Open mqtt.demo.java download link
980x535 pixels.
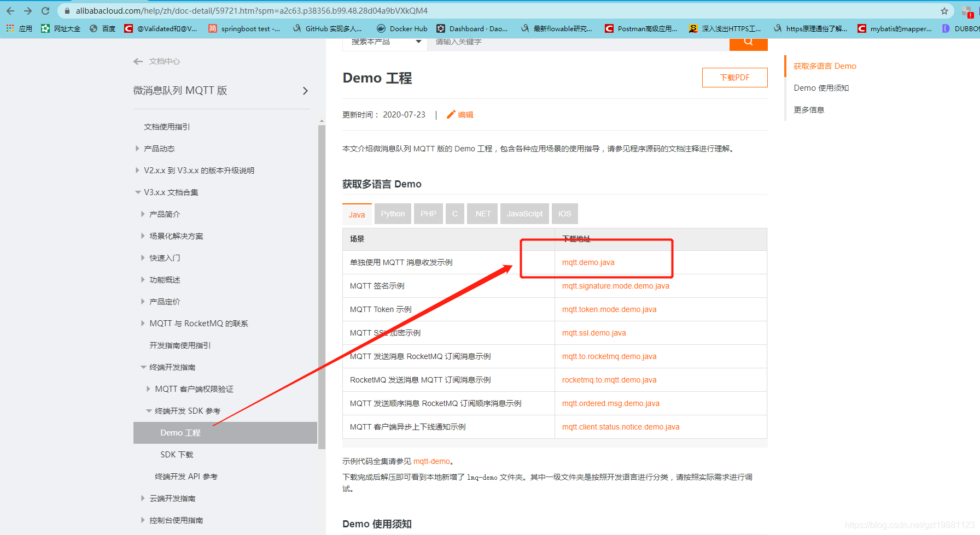(588, 262)
